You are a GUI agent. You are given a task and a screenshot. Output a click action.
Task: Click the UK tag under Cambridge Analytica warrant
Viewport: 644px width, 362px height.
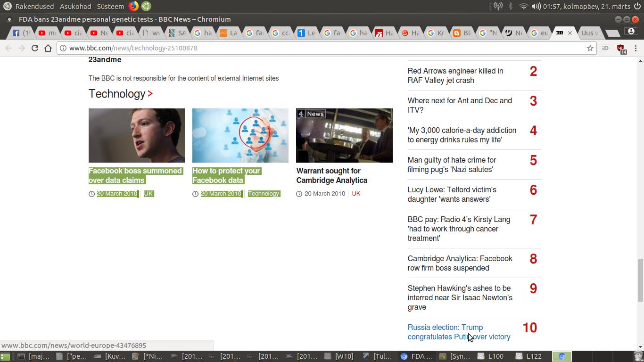pos(356,194)
